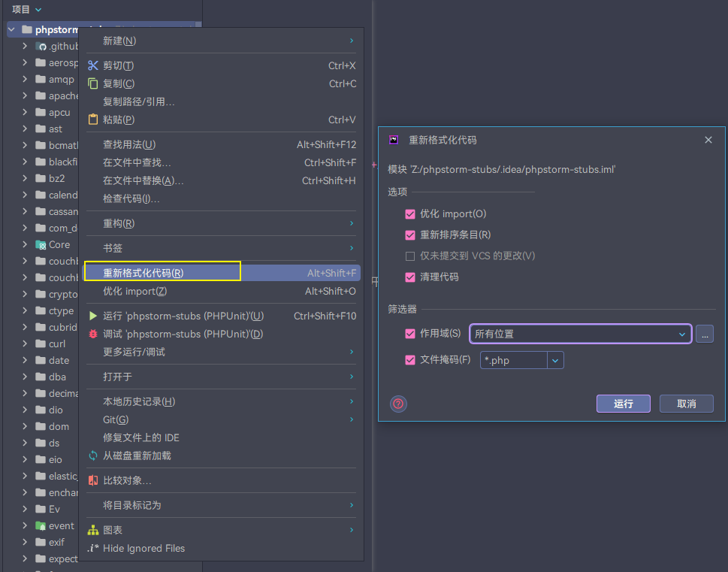This screenshot has width=728, height=572.
Task: Toggle the 文件掩码(F) checkbox
Action: (x=410, y=360)
